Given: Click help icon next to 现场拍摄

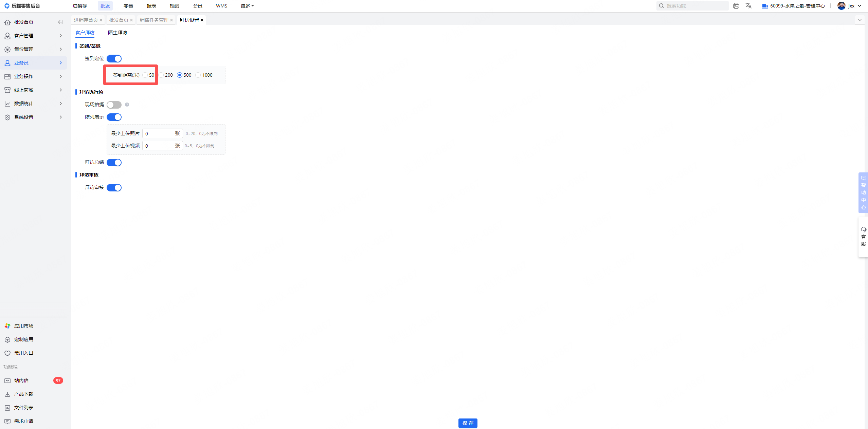Looking at the screenshot, I should [x=127, y=105].
